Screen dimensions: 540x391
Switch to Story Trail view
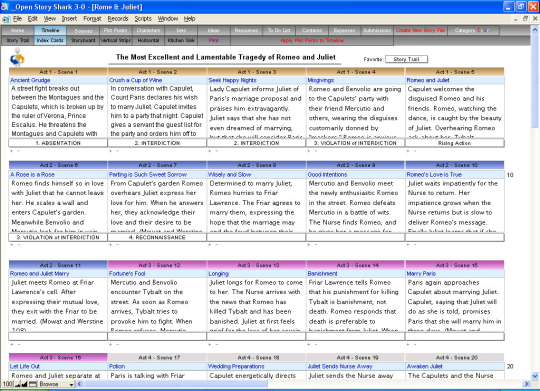point(18,40)
